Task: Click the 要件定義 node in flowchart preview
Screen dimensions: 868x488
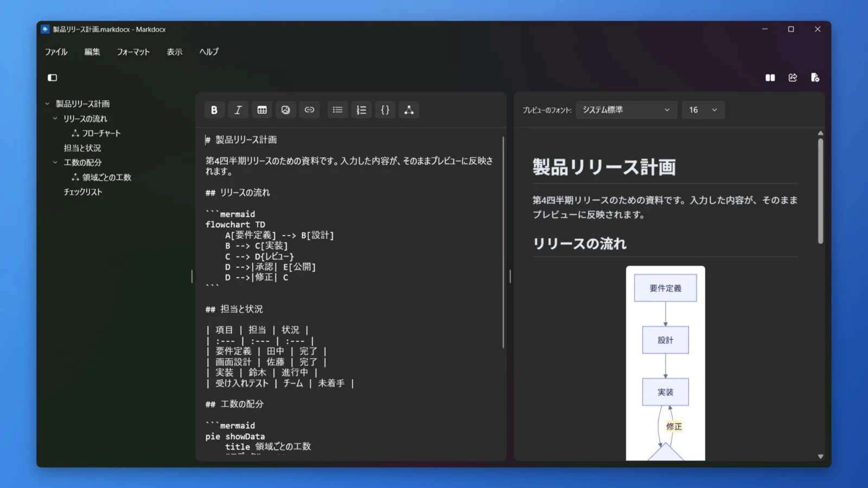Action: pyautogui.click(x=666, y=288)
